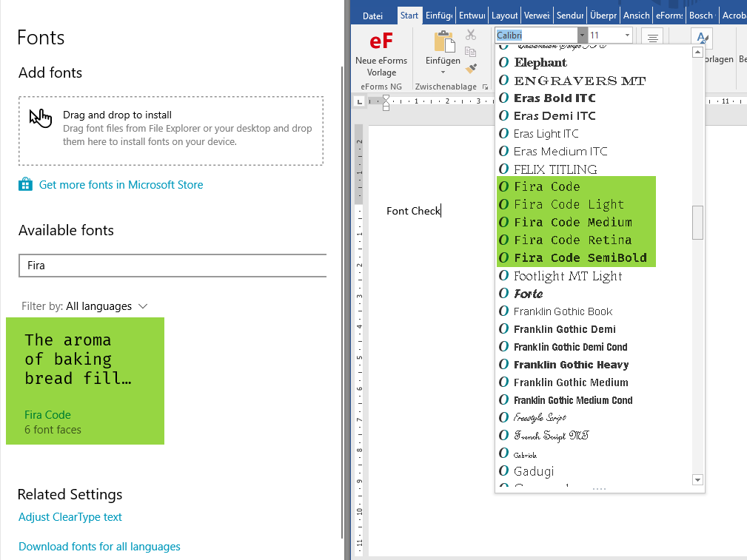Open the Datei menu in Word
747x560 pixels.
click(372, 14)
